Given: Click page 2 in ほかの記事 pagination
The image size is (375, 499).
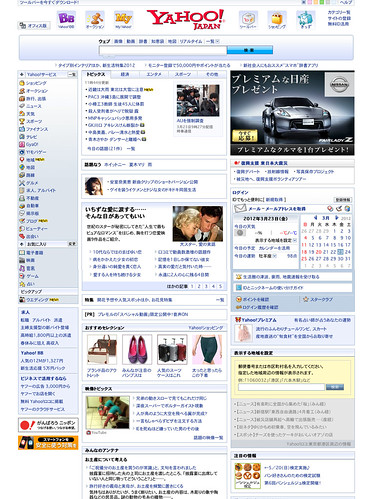Looking at the screenshot, I should point(199,286).
